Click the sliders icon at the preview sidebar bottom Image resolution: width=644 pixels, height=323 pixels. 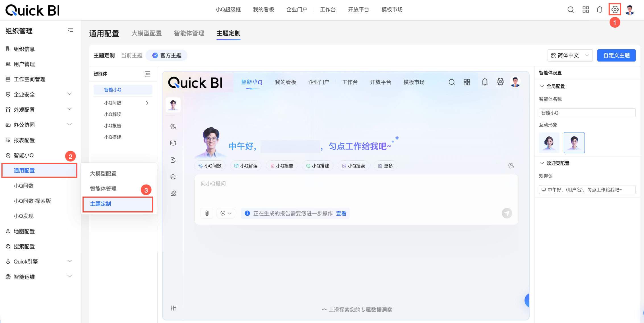point(173,308)
